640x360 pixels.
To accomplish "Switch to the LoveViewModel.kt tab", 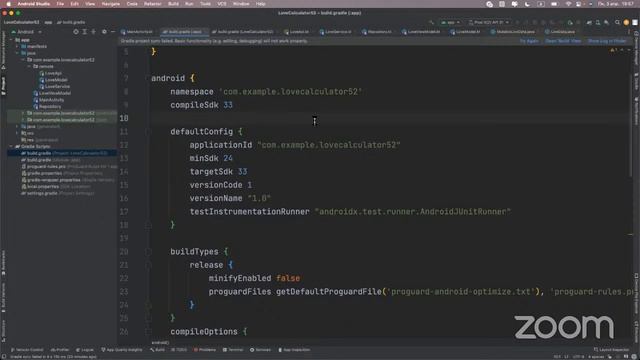I will pyautogui.click(x=421, y=31).
